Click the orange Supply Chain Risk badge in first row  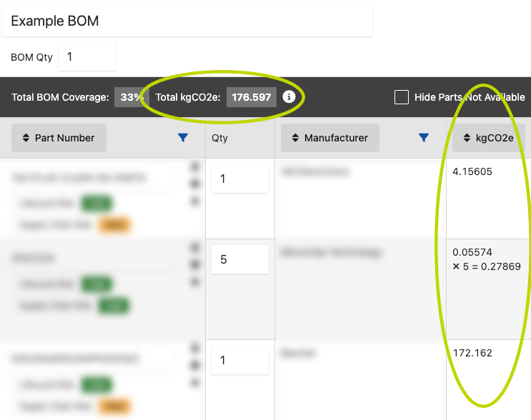coord(113,226)
